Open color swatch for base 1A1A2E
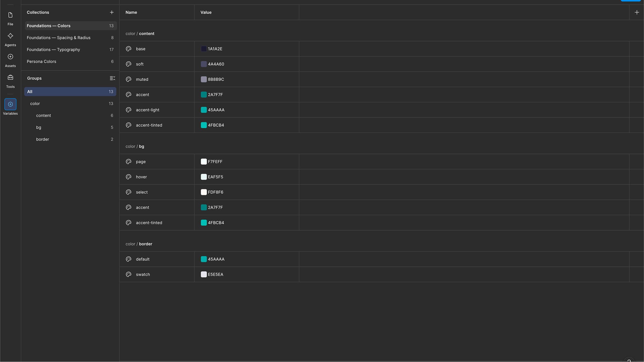Viewport: 644px width, 362px height. (204, 49)
